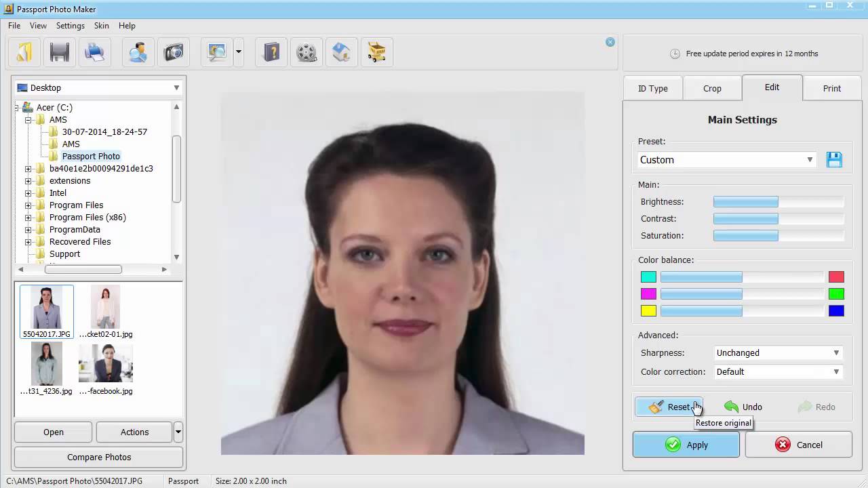Viewport: 868px width, 488px height.
Task: Open the File menu
Action: (14, 26)
